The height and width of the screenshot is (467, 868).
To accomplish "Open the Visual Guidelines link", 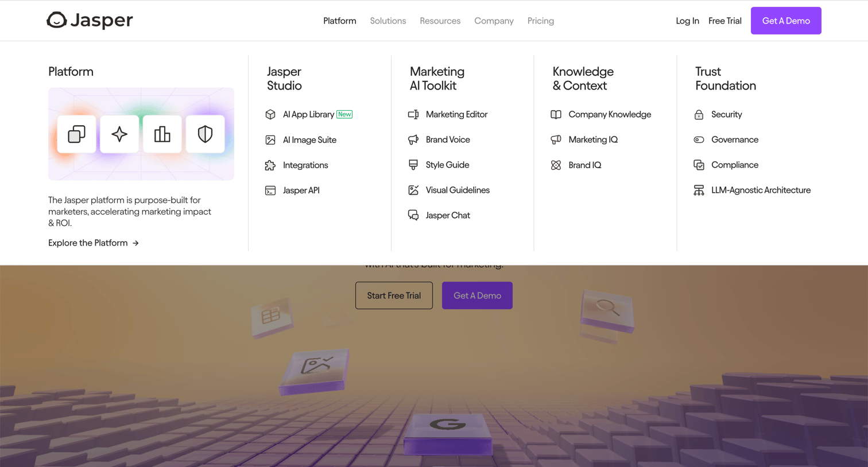I will 458,190.
